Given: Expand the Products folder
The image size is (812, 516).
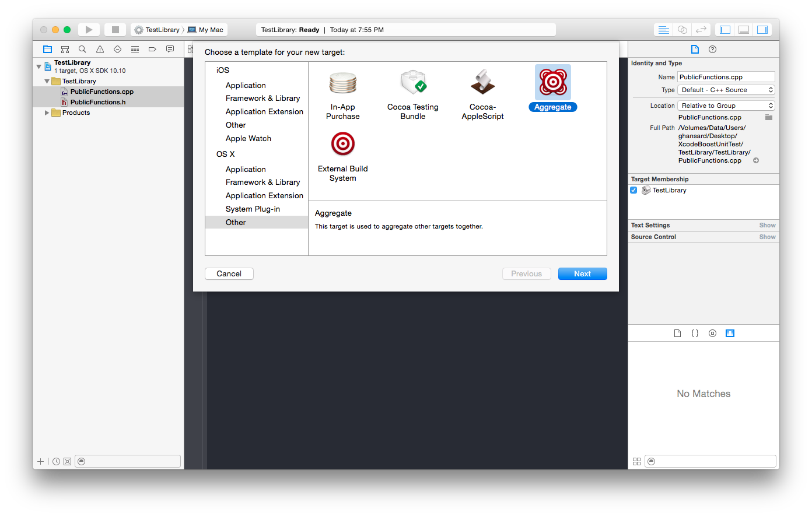Looking at the screenshot, I should click(x=47, y=113).
